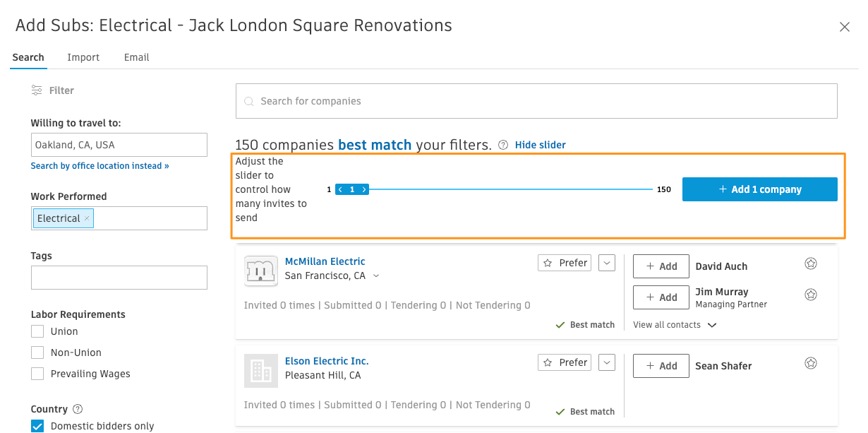Click the Hide slider link
The height and width of the screenshot is (433, 868).
541,145
